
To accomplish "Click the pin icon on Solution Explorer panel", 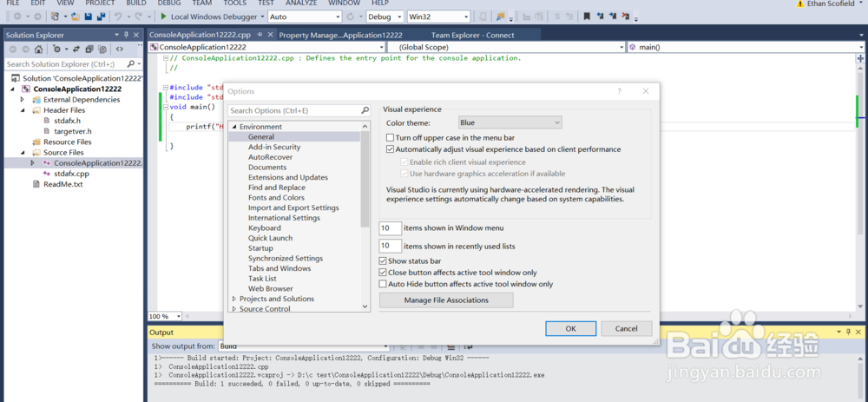I will point(127,35).
